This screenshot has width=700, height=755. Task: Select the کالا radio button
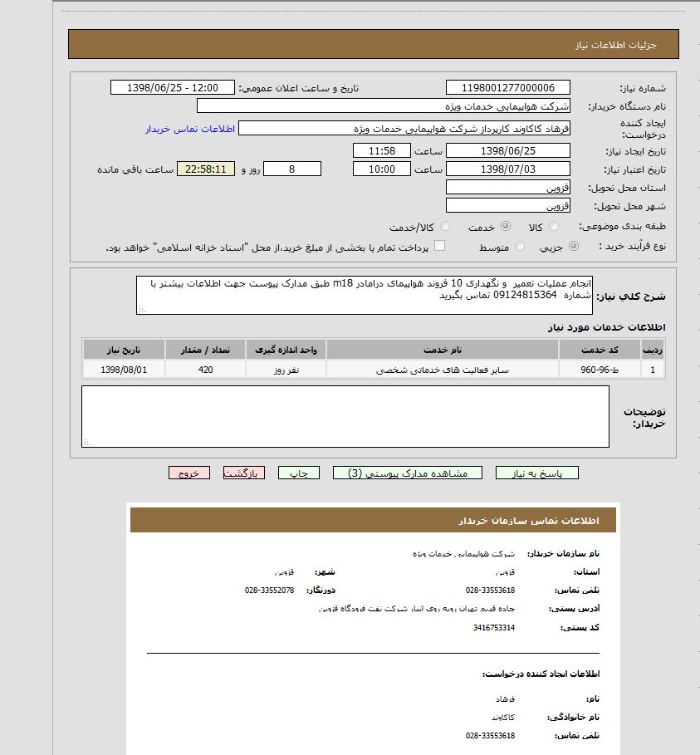tap(554, 227)
